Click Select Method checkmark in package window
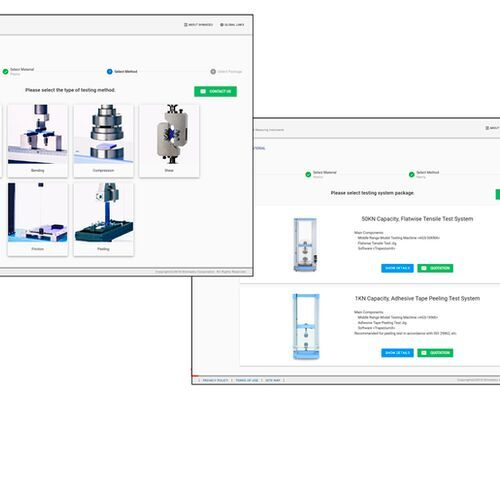Viewport: 500px width, 500px height. click(x=412, y=174)
